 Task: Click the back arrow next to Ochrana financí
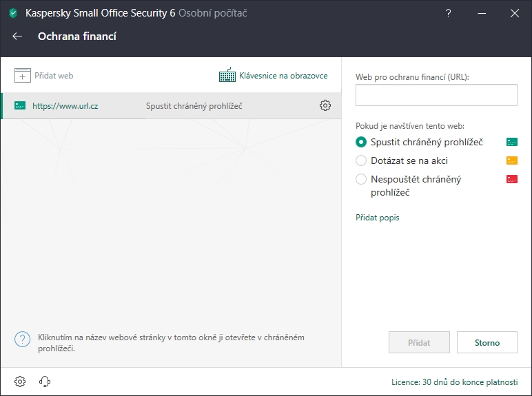[x=18, y=37]
